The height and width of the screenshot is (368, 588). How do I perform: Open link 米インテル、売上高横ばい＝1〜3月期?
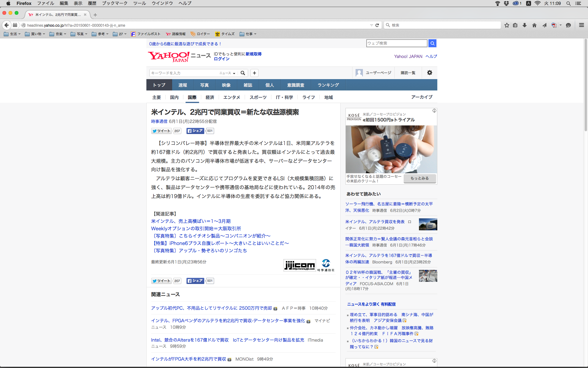(x=191, y=221)
